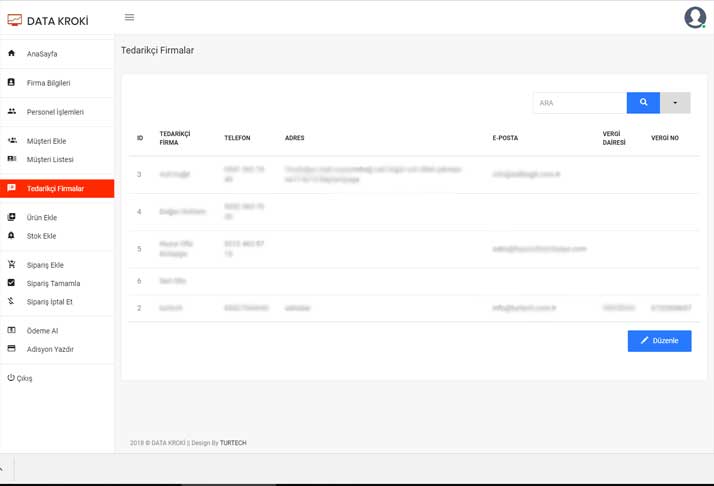Go to AnaSayfa in sidebar
The height and width of the screenshot is (486, 714).
click(42, 54)
